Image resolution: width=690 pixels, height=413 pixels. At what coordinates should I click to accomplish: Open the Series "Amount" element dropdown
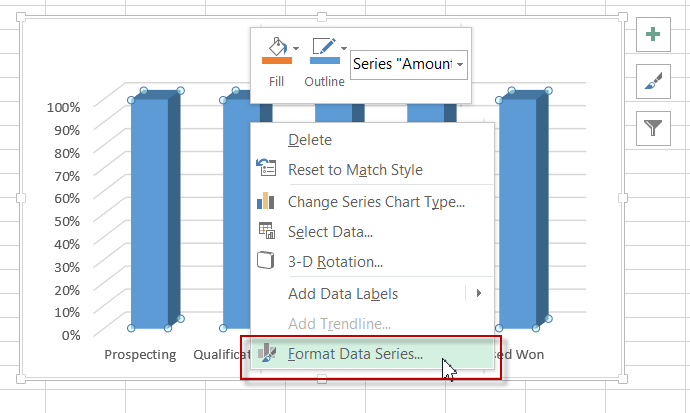[x=409, y=65]
